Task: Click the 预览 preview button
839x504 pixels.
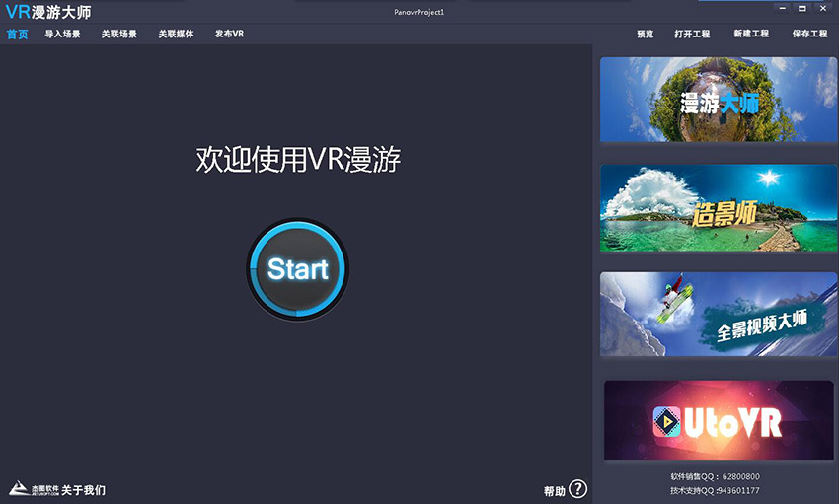Action: click(x=645, y=34)
